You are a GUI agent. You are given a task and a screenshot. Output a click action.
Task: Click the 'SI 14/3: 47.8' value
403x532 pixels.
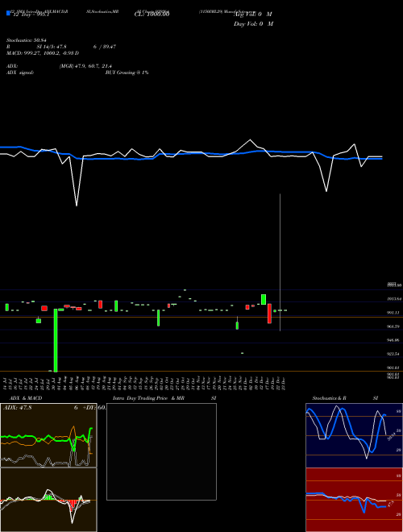(52, 47)
